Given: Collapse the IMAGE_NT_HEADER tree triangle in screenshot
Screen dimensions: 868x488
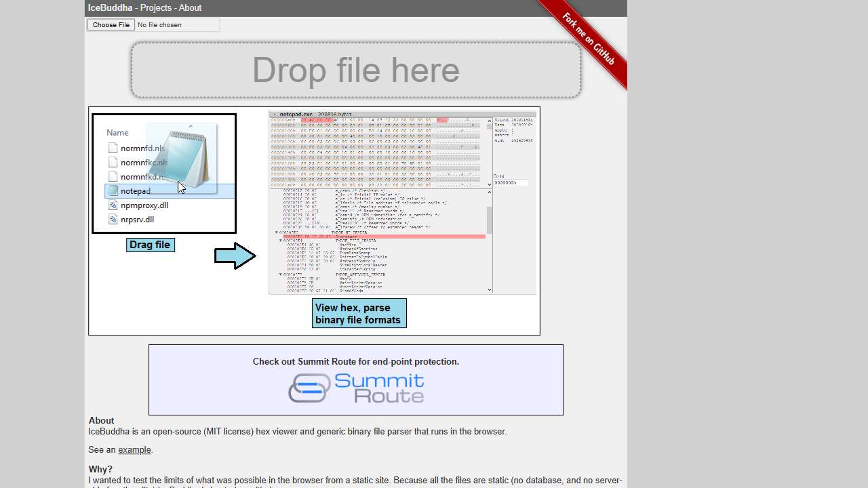Looking at the screenshot, I should tap(276, 232).
